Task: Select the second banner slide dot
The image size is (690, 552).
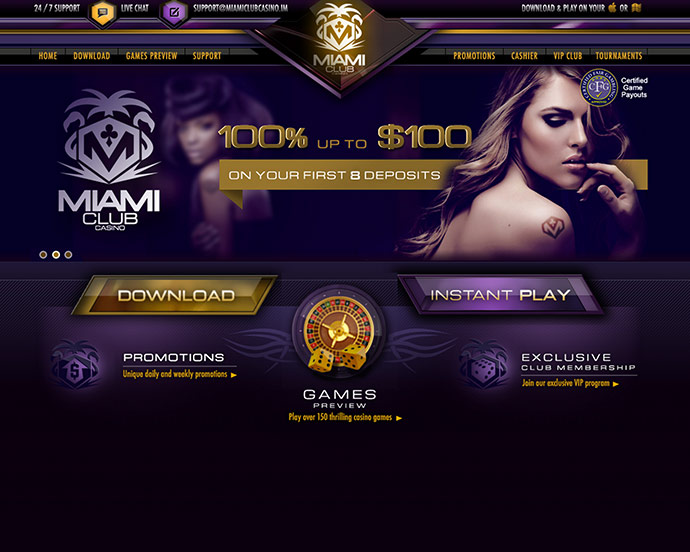Action: pyautogui.click(x=56, y=254)
